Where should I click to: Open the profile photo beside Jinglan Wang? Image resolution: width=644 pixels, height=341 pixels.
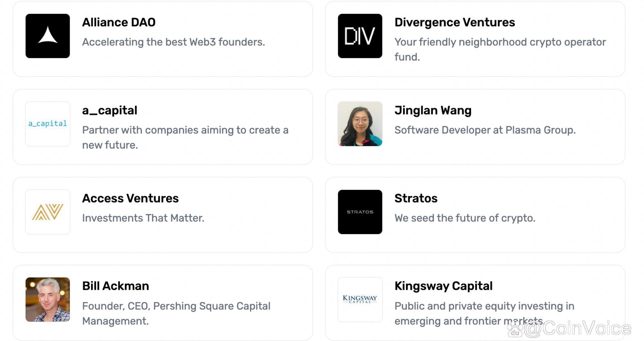360,124
